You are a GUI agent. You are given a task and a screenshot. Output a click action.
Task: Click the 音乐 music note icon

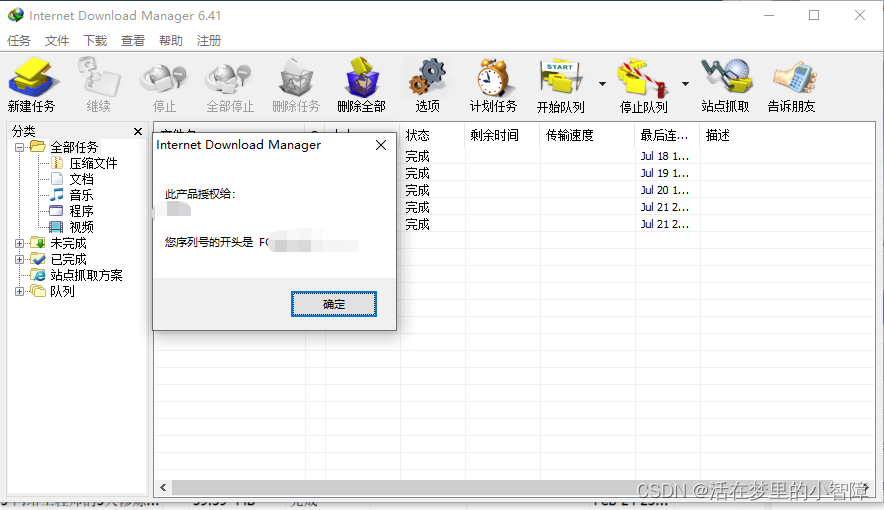(x=56, y=195)
